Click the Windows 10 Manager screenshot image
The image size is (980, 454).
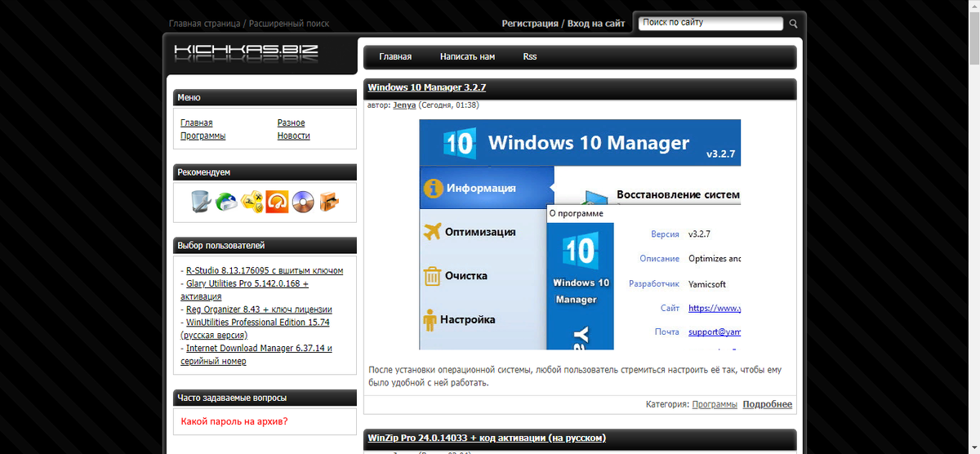coord(580,235)
